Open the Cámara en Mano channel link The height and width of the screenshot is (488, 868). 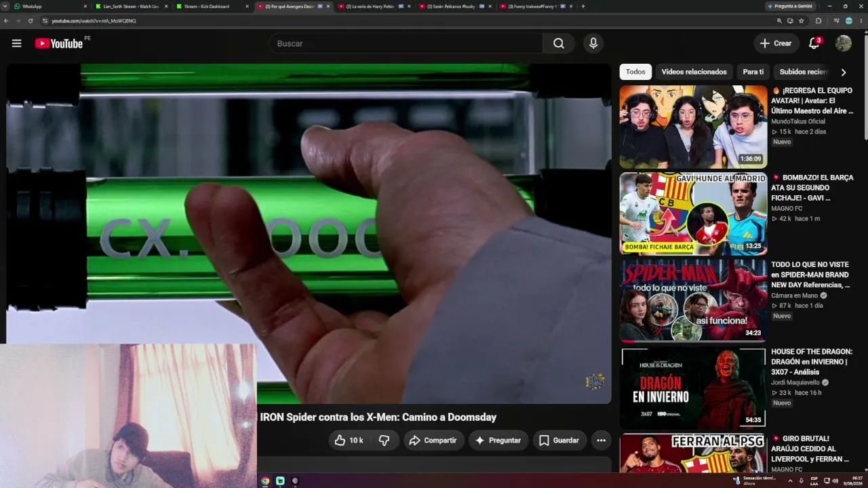coord(795,296)
